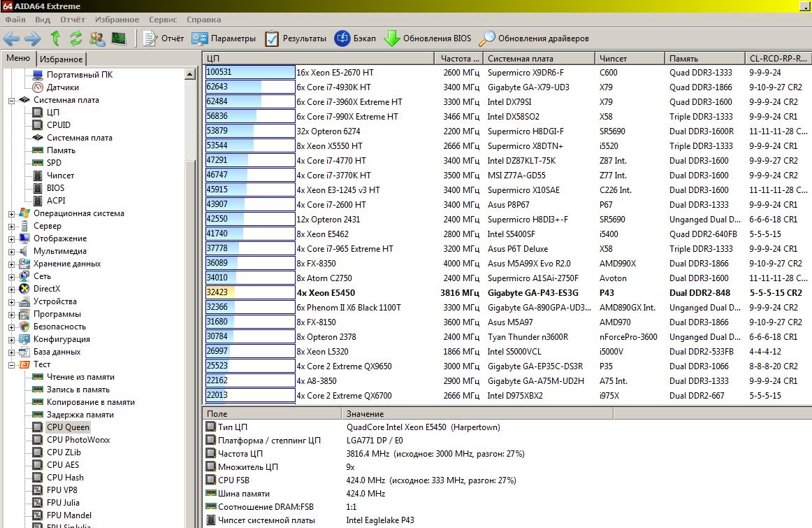Sort results by ЦП column header
812x528 pixels.
point(319,59)
